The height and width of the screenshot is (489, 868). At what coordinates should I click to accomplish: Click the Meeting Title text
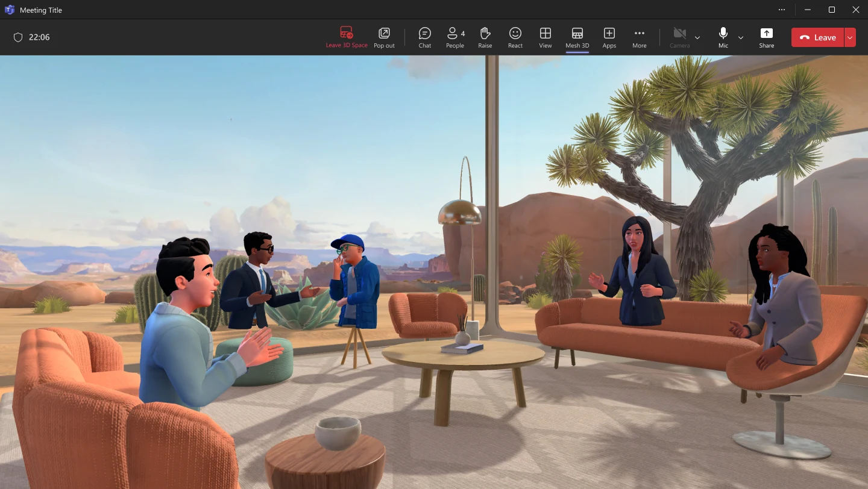pos(41,10)
